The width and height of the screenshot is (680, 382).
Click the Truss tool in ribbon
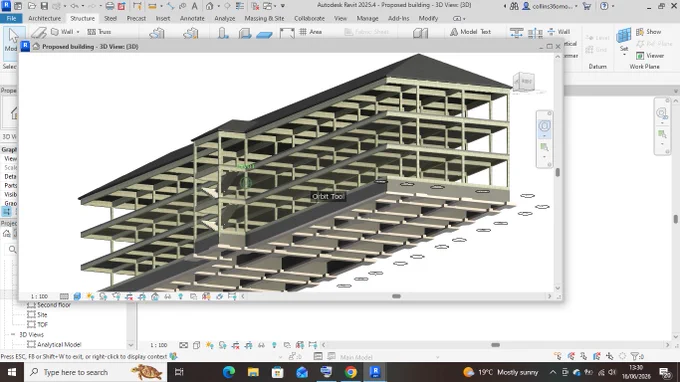tap(99, 32)
